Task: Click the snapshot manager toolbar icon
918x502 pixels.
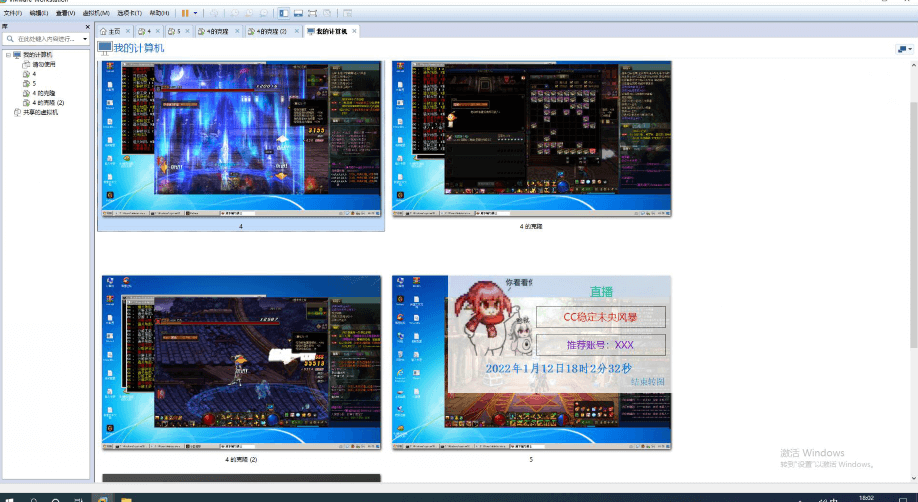Action: (x=263, y=13)
